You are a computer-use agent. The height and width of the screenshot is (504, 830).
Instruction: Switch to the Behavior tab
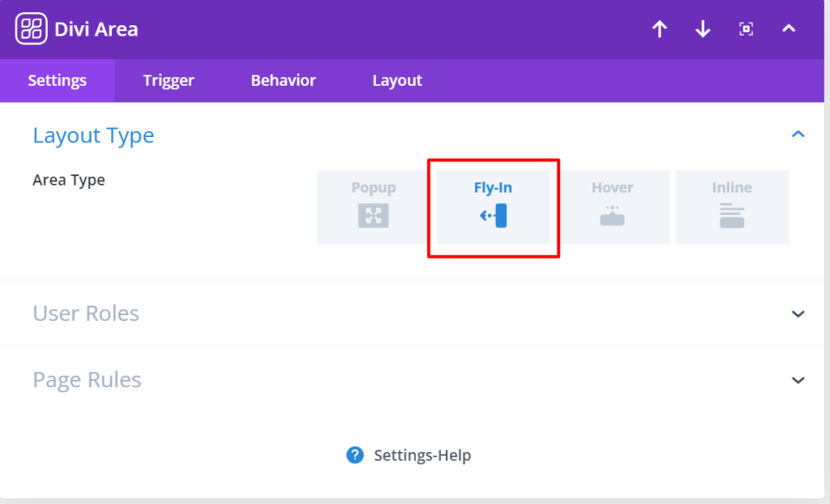tap(283, 80)
